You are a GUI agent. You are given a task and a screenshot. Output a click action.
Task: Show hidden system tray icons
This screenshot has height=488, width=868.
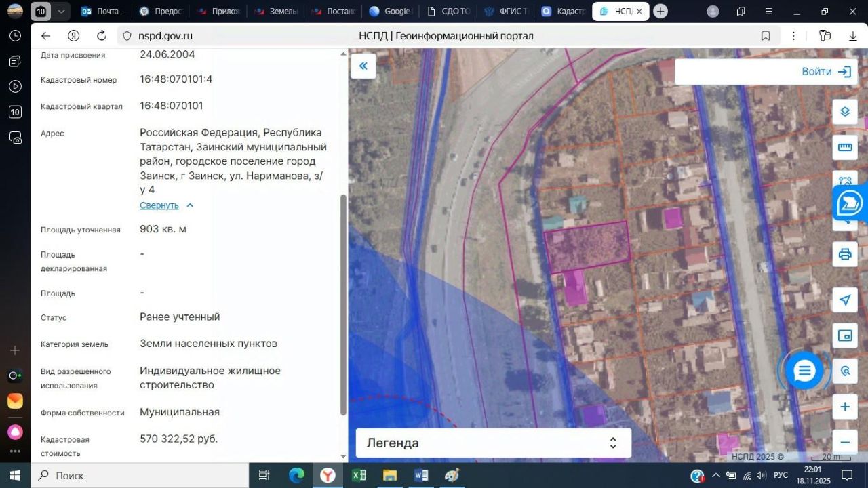pyautogui.click(x=716, y=475)
